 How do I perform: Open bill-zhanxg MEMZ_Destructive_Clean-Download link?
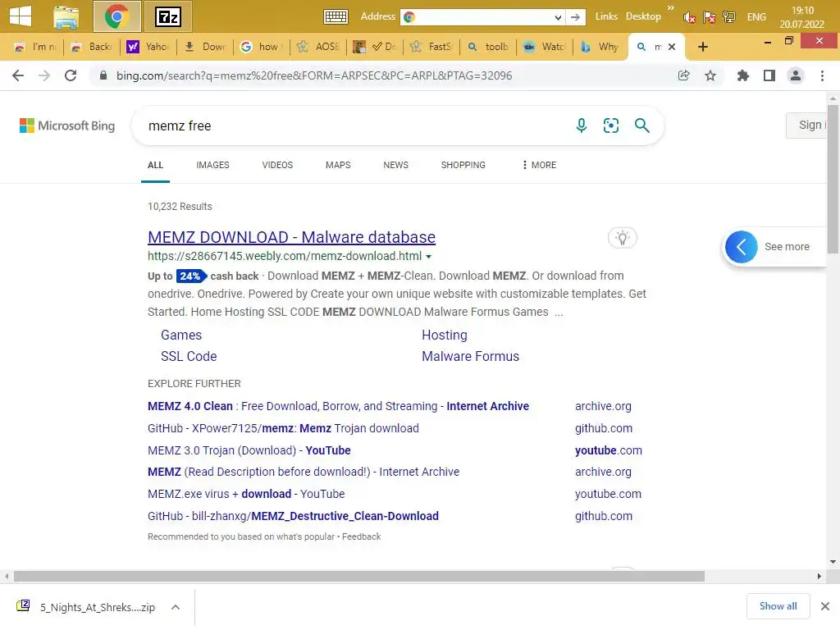(x=293, y=516)
